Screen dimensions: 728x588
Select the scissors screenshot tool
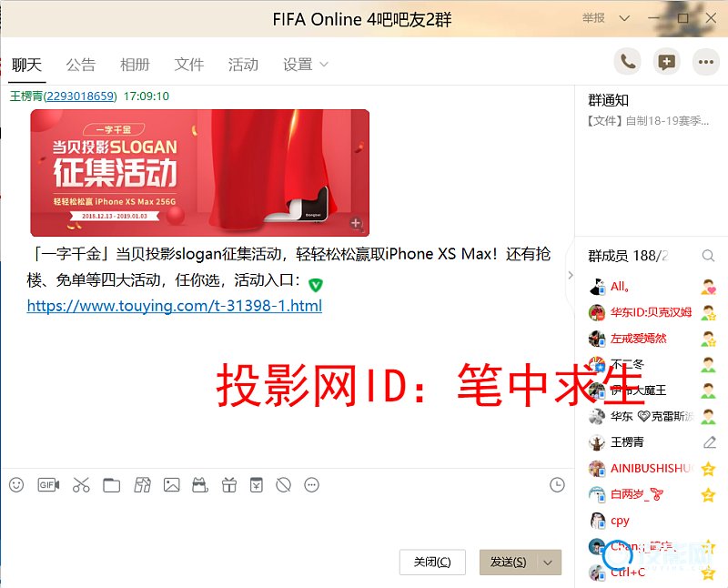pyautogui.click(x=81, y=485)
